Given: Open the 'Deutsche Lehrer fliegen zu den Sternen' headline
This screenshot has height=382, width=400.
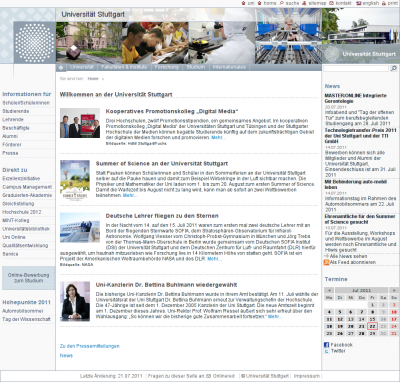Looking at the screenshot, I should pyautogui.click(x=162, y=216).
